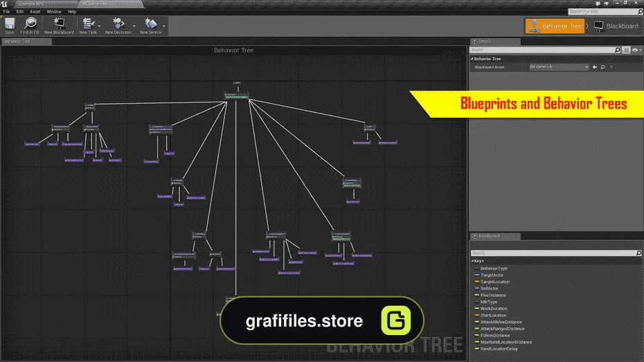This screenshot has height=362, width=644.
Task: Select the root node of the tree
Action: (237, 83)
